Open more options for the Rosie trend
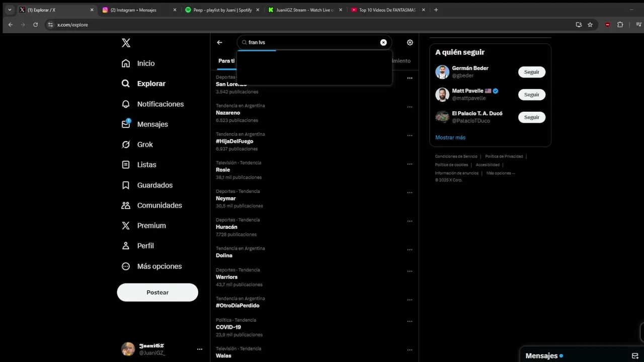 point(410,164)
